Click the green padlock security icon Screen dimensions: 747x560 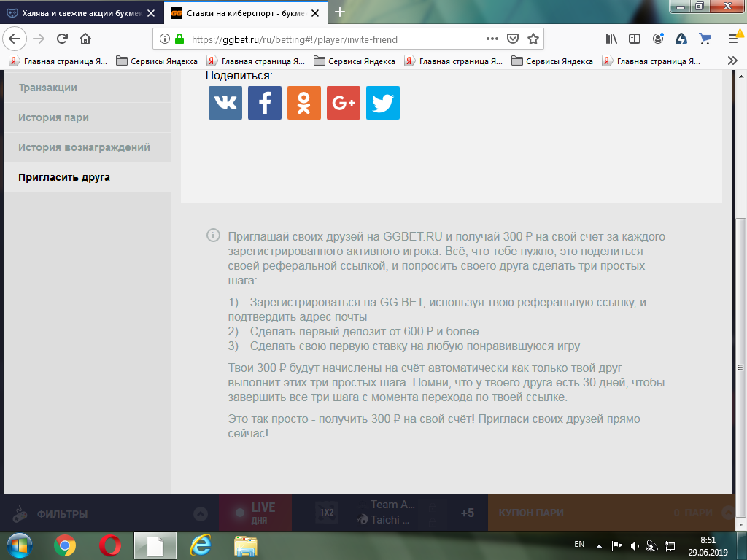[x=179, y=39]
